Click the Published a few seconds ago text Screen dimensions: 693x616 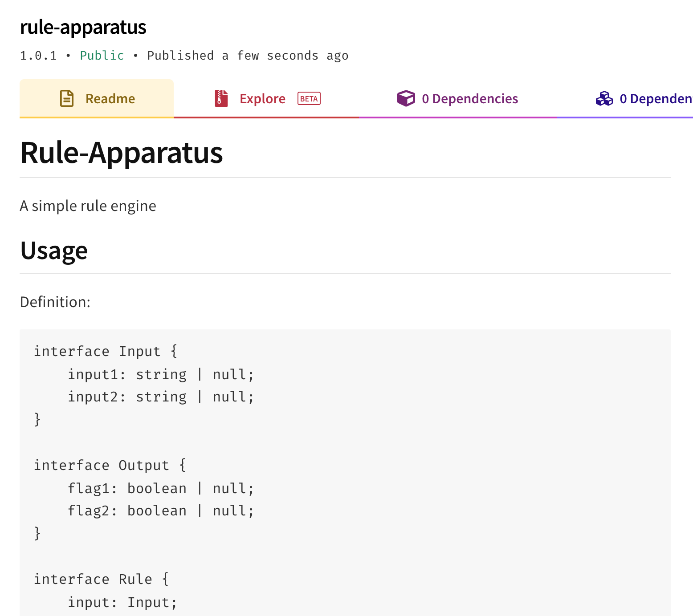(248, 56)
